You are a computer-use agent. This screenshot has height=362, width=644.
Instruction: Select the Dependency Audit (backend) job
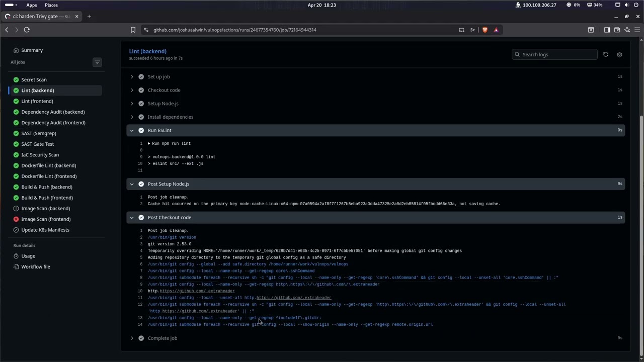click(x=55, y=112)
